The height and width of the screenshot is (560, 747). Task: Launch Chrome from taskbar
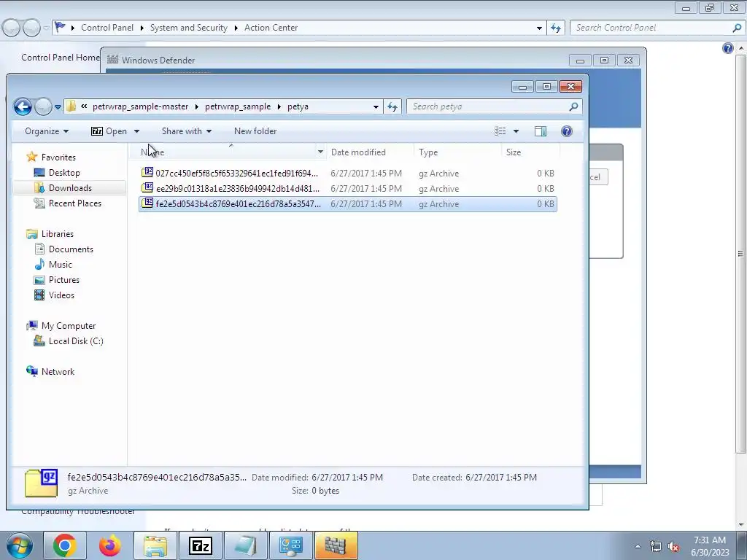coord(64,545)
